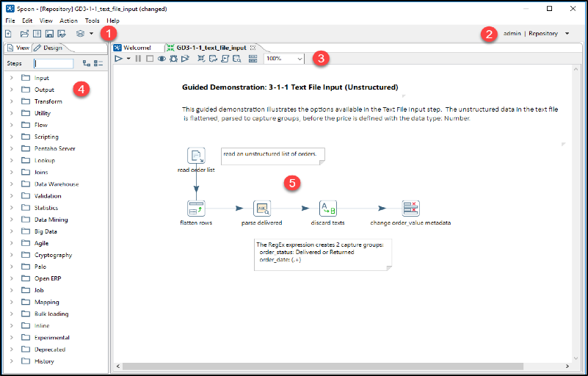Open the perspectives dropdown arrow
The height and width of the screenshot is (376, 588).
91,34
